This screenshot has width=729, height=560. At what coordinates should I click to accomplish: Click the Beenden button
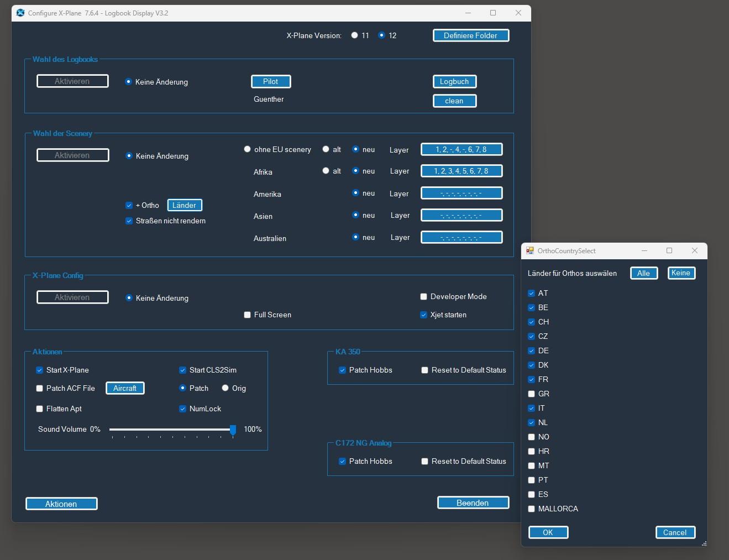pyautogui.click(x=473, y=503)
